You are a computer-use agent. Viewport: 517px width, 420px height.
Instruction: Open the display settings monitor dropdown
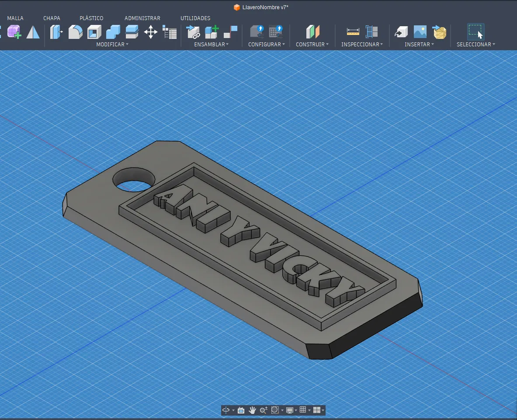291,410
